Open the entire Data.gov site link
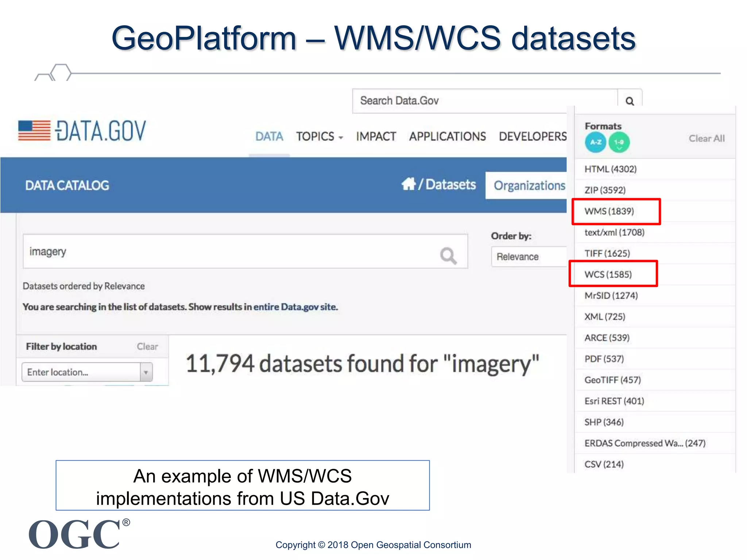747x560 pixels. click(x=295, y=307)
